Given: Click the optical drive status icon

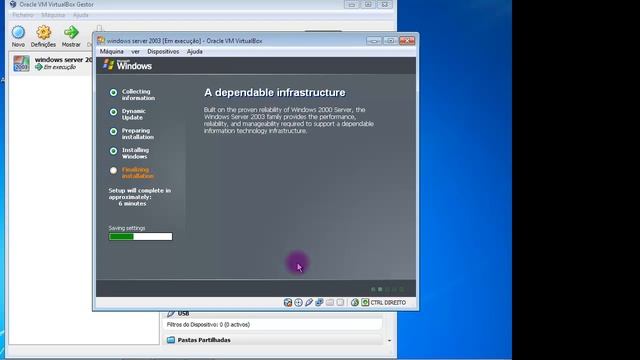Looking at the screenshot, I should click(298, 302).
